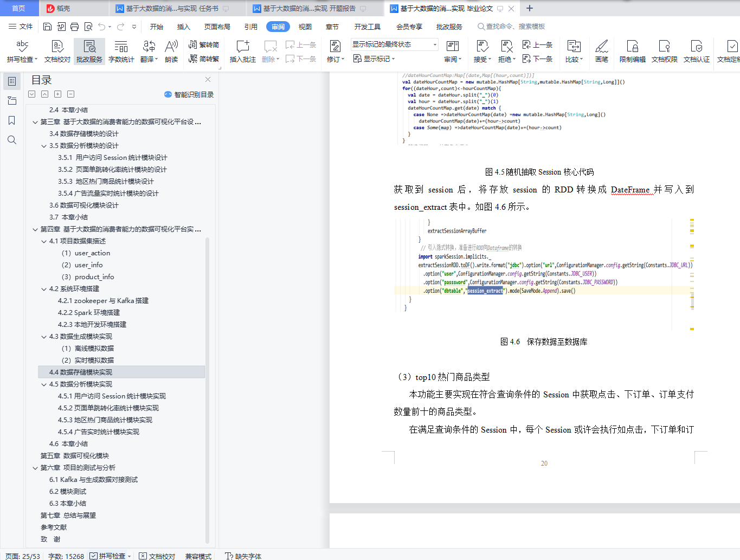Convert text using 简转繁
Viewport: 740px width, 560px height.
click(204, 59)
